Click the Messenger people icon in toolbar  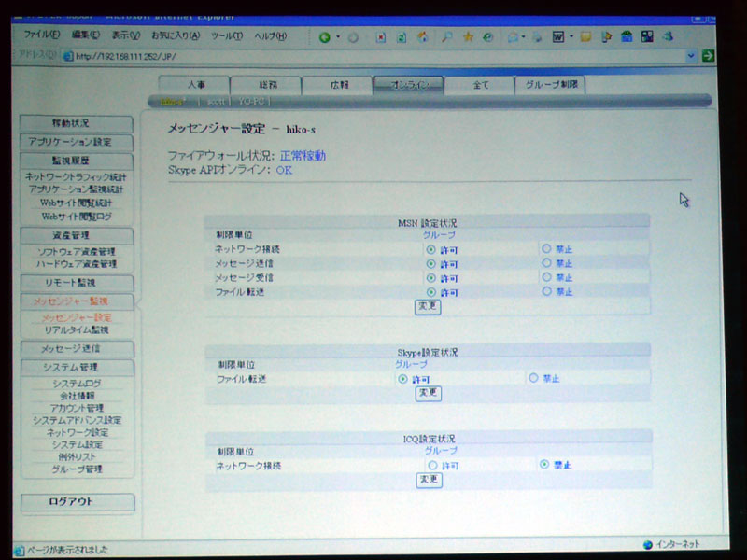[x=668, y=36]
